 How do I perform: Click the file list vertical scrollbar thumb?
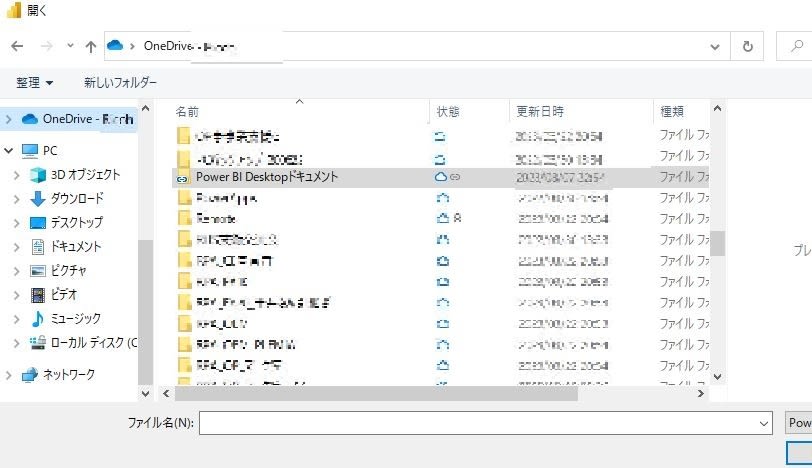717,243
